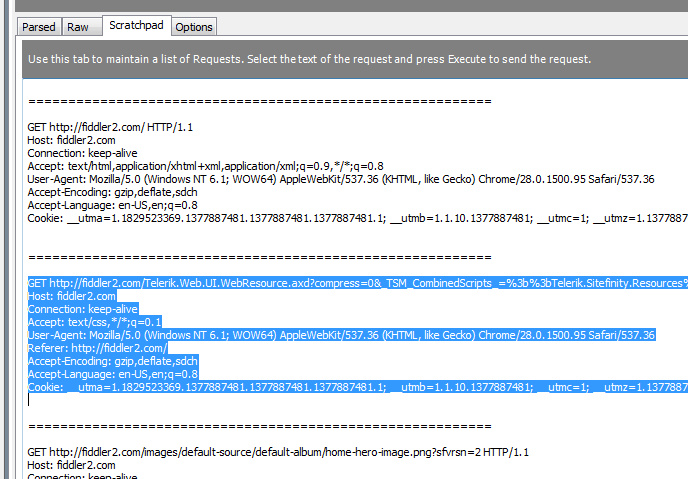This screenshot has height=479, width=688.
Task: Select the Scratchpad tab
Action: [x=136, y=25]
